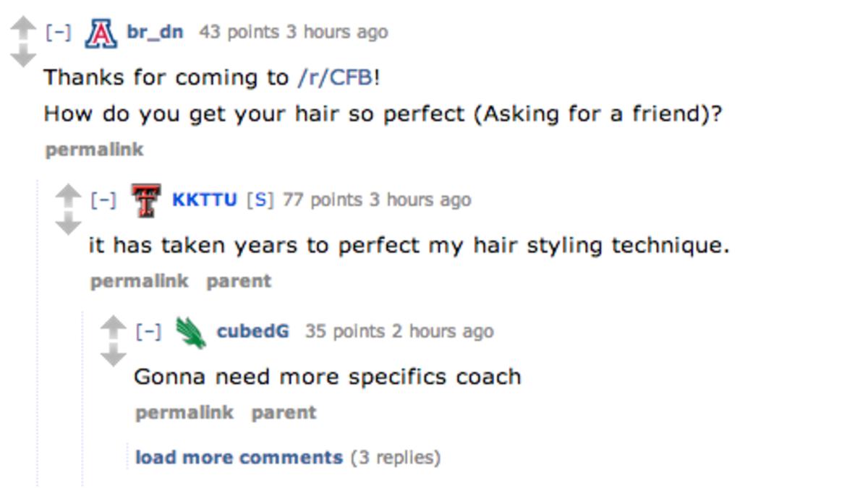Open br_dn's user profile
The image size is (868, 488).
155,32
